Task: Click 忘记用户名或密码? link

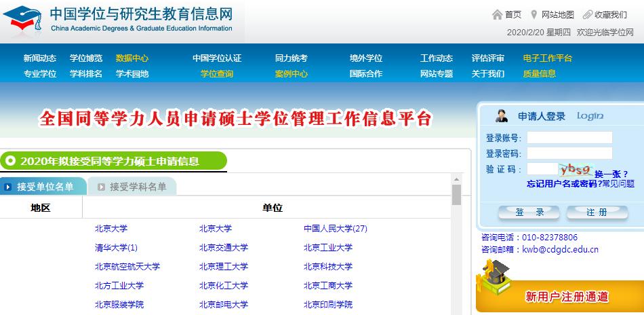Action: click(564, 184)
